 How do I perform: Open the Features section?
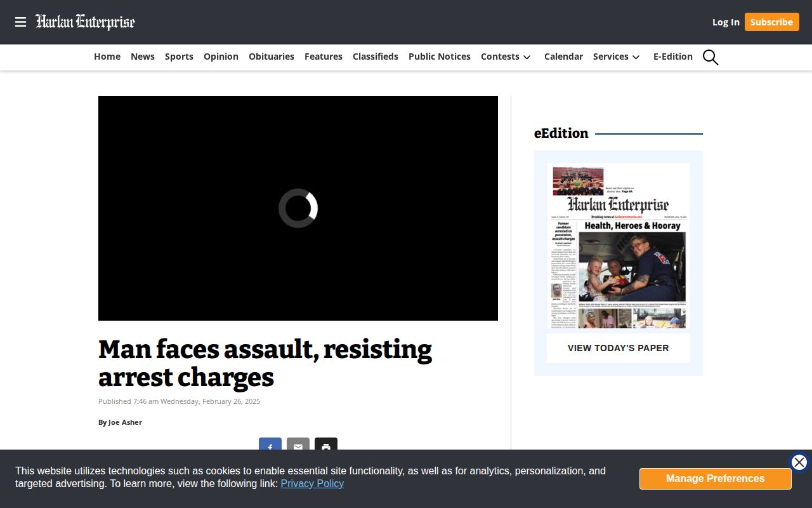pos(324,57)
